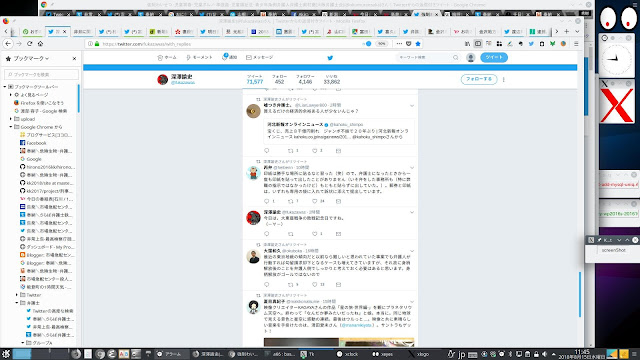Click the site info icon in the URL bar
The width and height of the screenshot is (640, 360).
[x=90, y=44]
